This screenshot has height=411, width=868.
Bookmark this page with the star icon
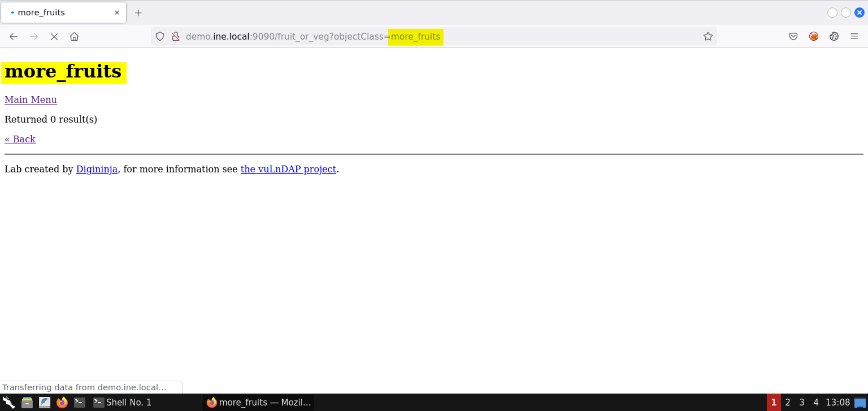708,37
